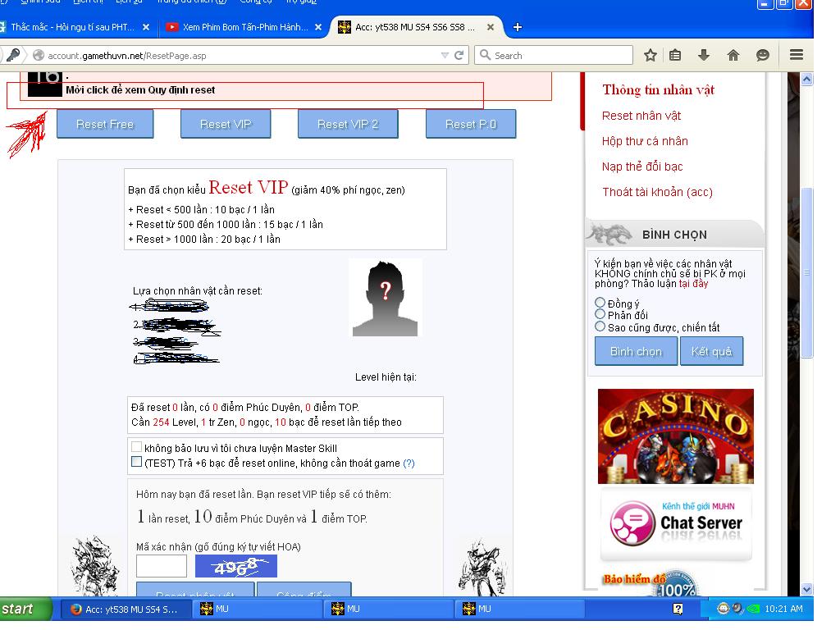The width and height of the screenshot is (840, 630).
Task: Tick the không bảo lưu Master Skill checkbox
Action: point(137,447)
